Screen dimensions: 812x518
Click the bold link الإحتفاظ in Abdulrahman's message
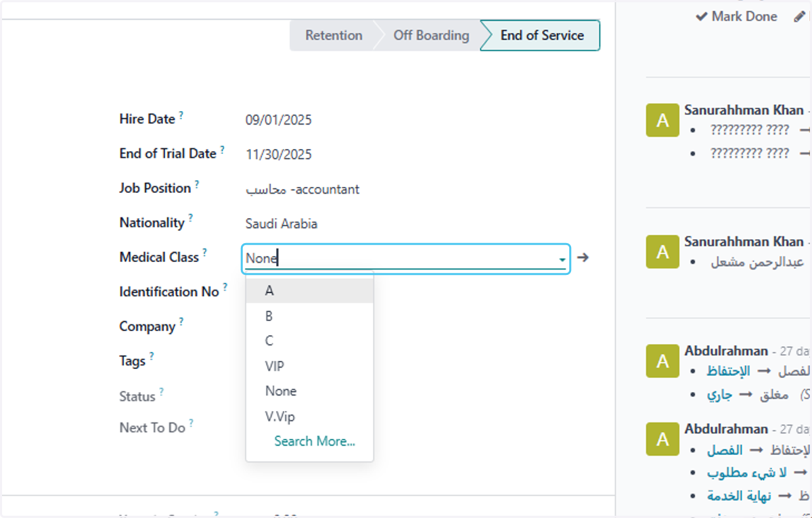pos(729,371)
